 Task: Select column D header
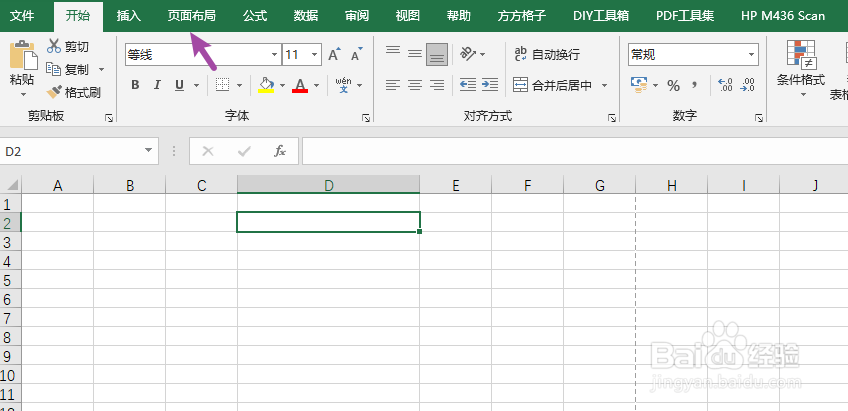tap(328, 185)
